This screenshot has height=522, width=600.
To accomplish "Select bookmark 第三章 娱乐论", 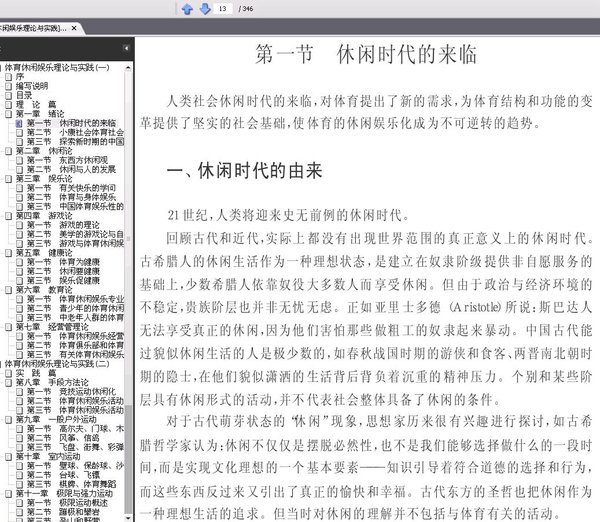I will tap(44, 179).
